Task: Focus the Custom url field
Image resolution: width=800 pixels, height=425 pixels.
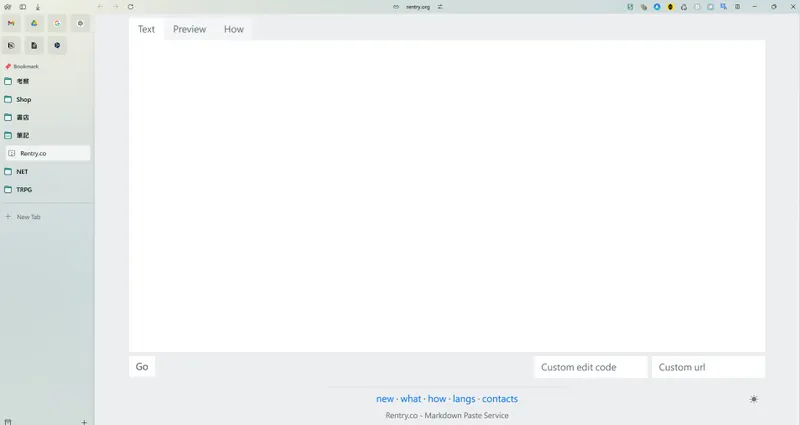Action: tap(708, 367)
